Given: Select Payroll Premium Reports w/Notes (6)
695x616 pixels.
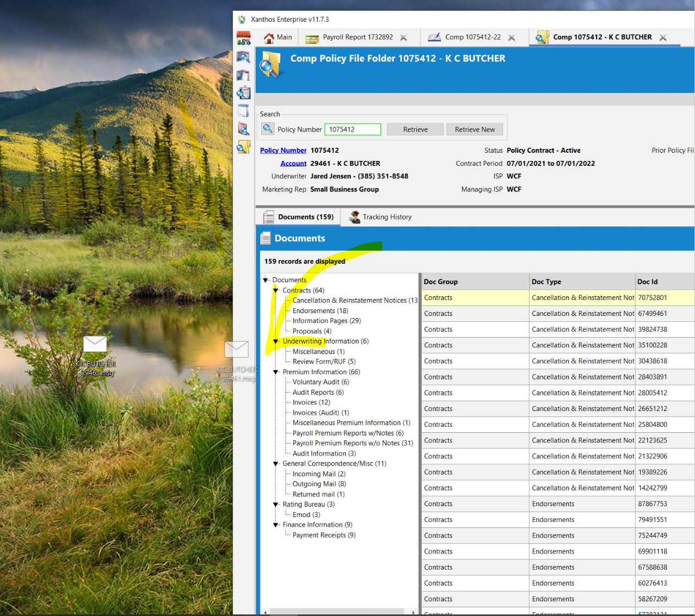Looking at the screenshot, I should 348,433.
